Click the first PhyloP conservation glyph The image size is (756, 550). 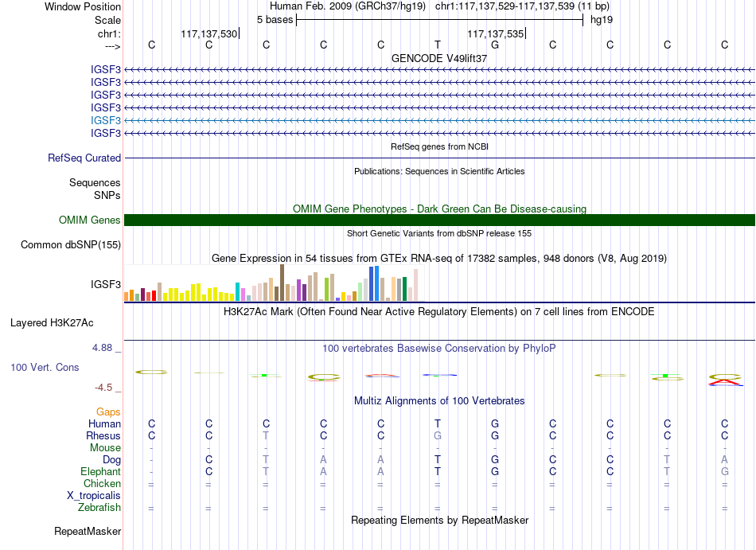(x=151, y=373)
